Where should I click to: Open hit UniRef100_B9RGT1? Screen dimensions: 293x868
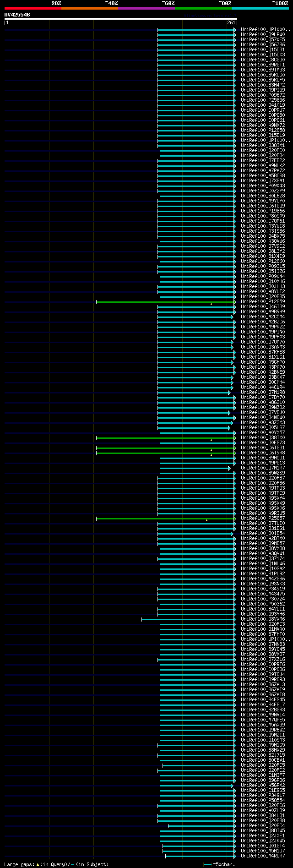pos(263,65)
